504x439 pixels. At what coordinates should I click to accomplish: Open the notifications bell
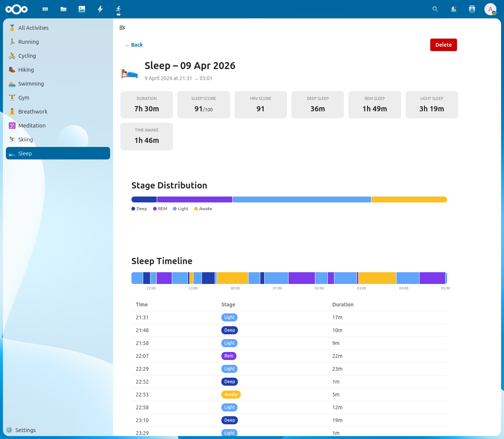[x=454, y=9]
